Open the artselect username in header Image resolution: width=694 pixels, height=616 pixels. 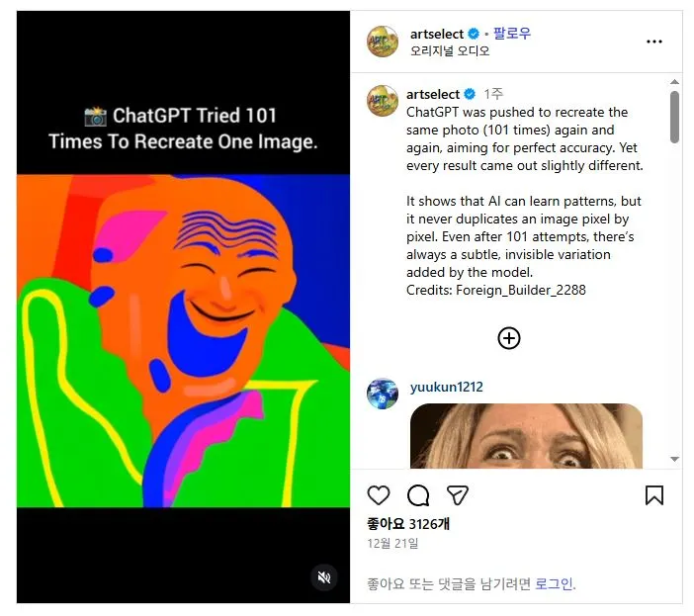[x=436, y=34]
